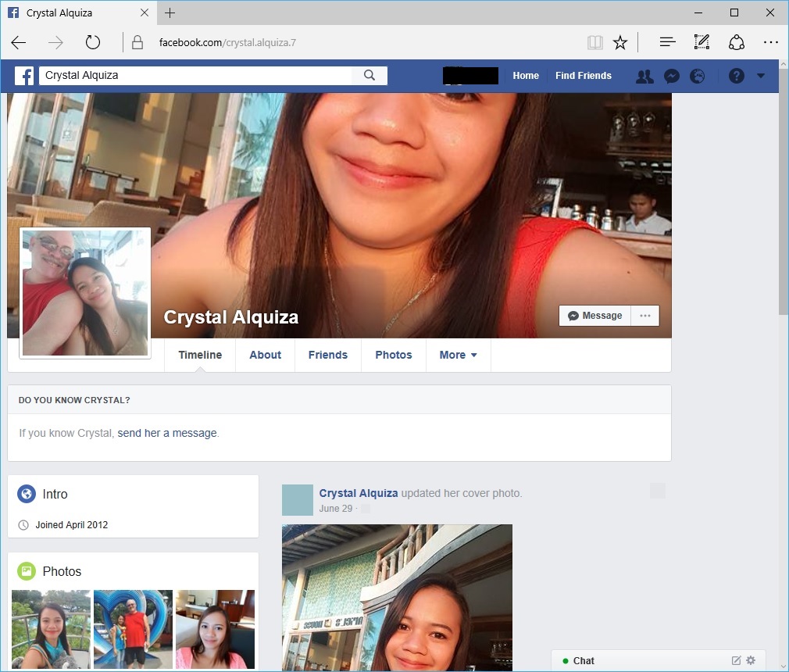The image size is (789, 672).
Task: Click the search magnifier button
Action: [370, 76]
